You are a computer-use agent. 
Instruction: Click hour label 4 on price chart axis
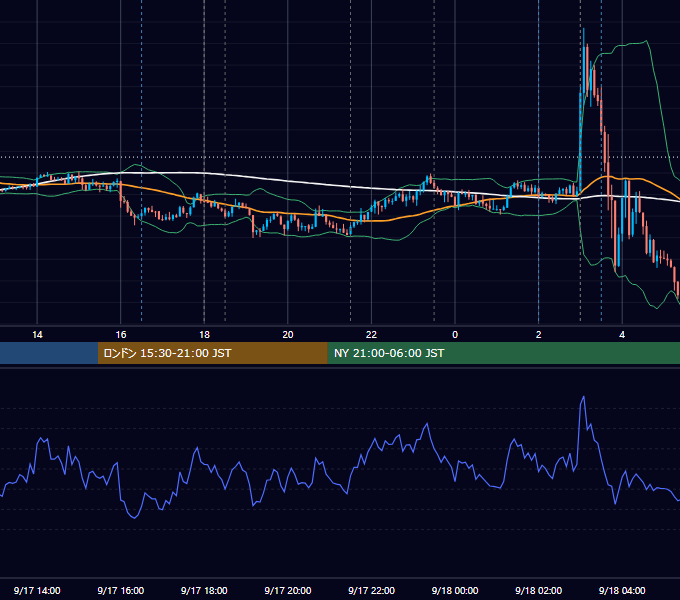click(x=622, y=335)
